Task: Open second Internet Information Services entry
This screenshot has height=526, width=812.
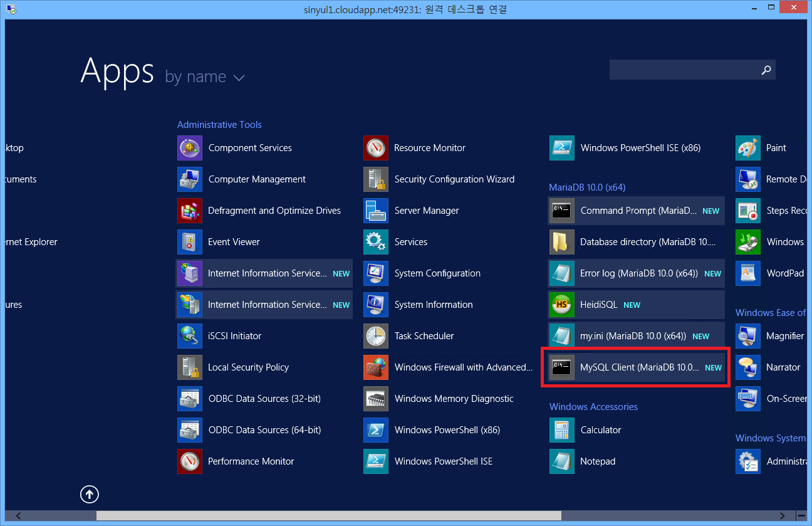Action: (x=264, y=305)
